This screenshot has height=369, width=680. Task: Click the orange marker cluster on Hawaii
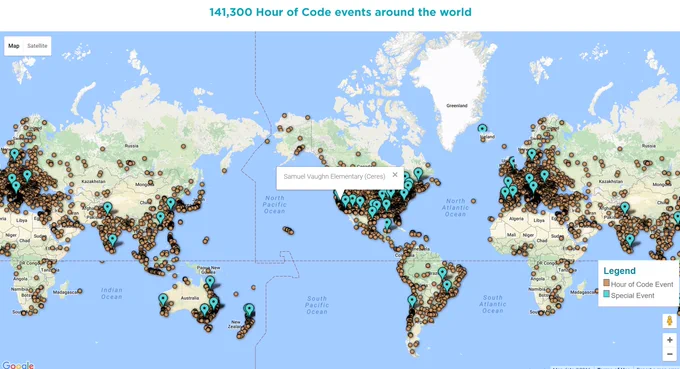point(288,230)
